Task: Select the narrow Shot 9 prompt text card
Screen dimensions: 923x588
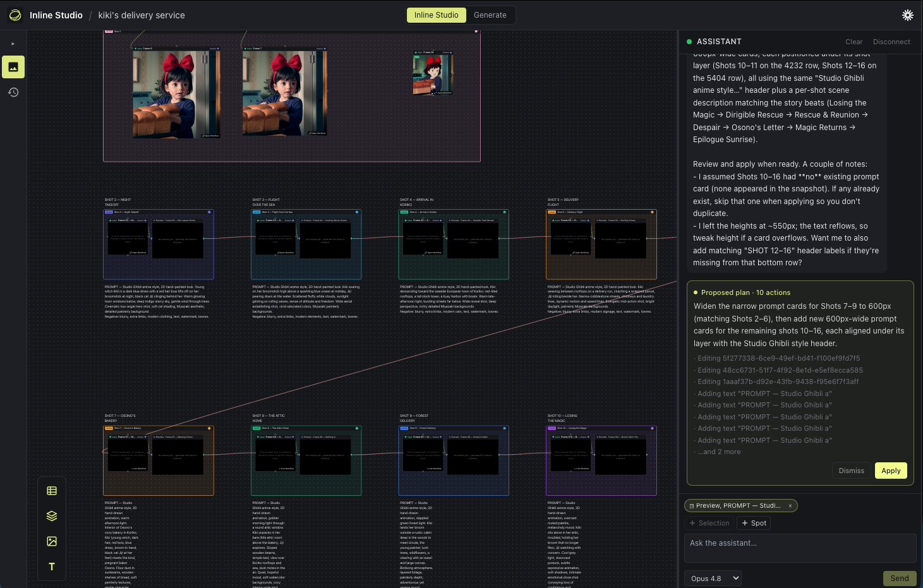Action: (x=416, y=544)
